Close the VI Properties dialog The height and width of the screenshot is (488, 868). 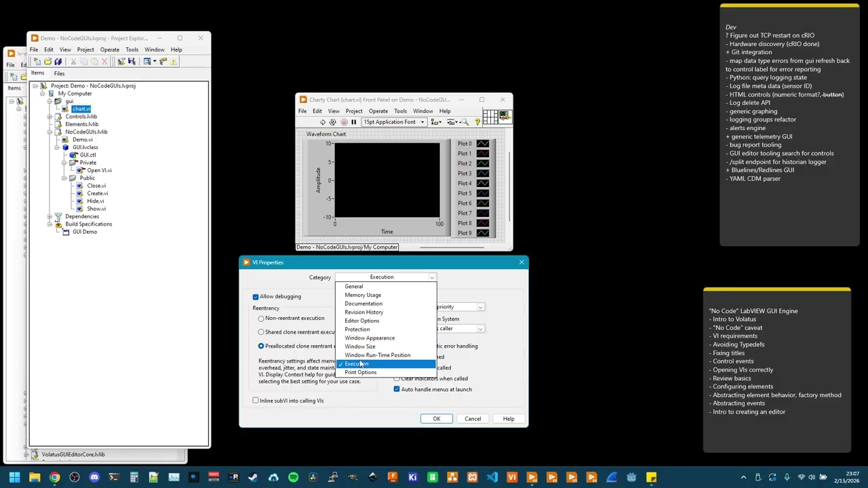tap(521, 262)
